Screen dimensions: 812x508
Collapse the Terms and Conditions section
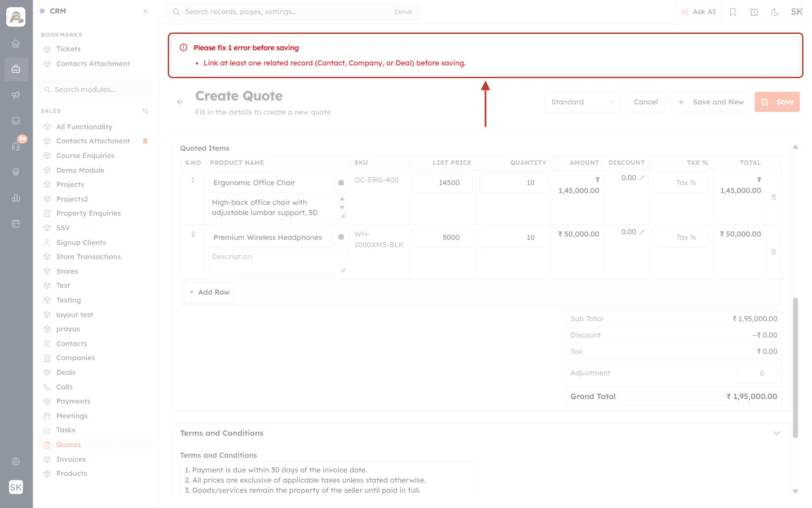tap(776, 433)
